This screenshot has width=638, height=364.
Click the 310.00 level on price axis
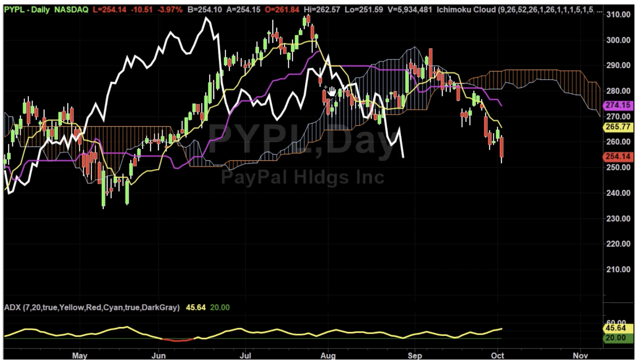pyautogui.click(x=618, y=14)
